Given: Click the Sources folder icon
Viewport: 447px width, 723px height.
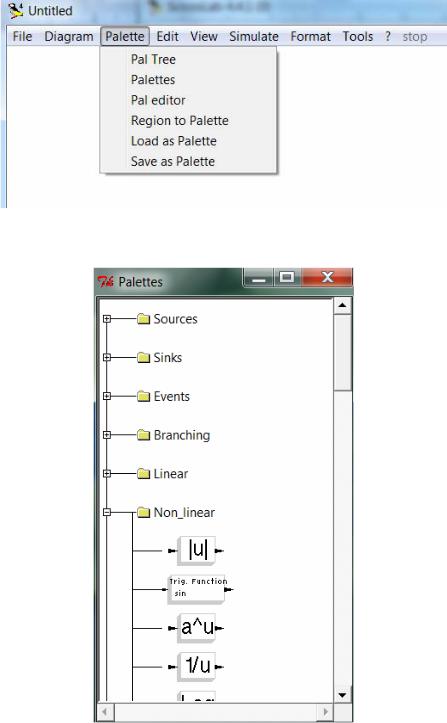Looking at the screenshot, I should click(x=143, y=319).
